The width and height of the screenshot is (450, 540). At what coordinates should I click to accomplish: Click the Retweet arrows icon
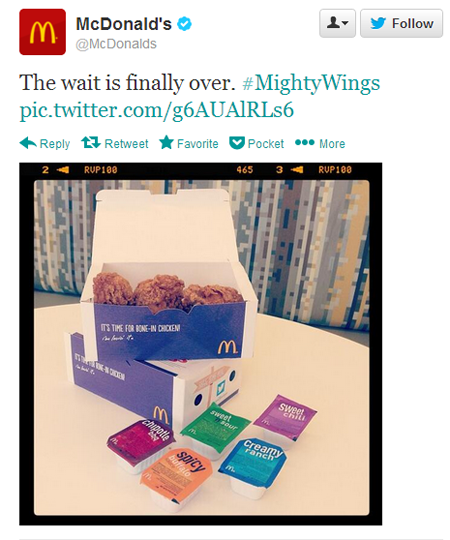point(91,143)
